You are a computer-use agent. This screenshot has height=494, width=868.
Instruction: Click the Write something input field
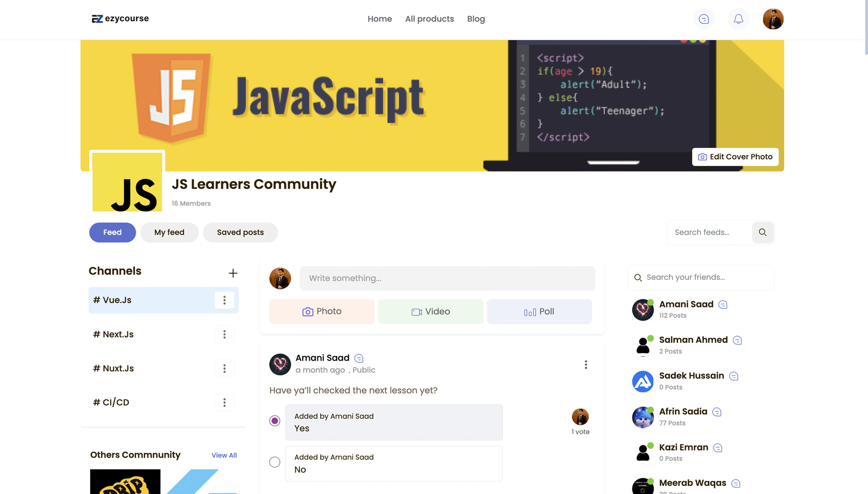pyautogui.click(x=447, y=278)
